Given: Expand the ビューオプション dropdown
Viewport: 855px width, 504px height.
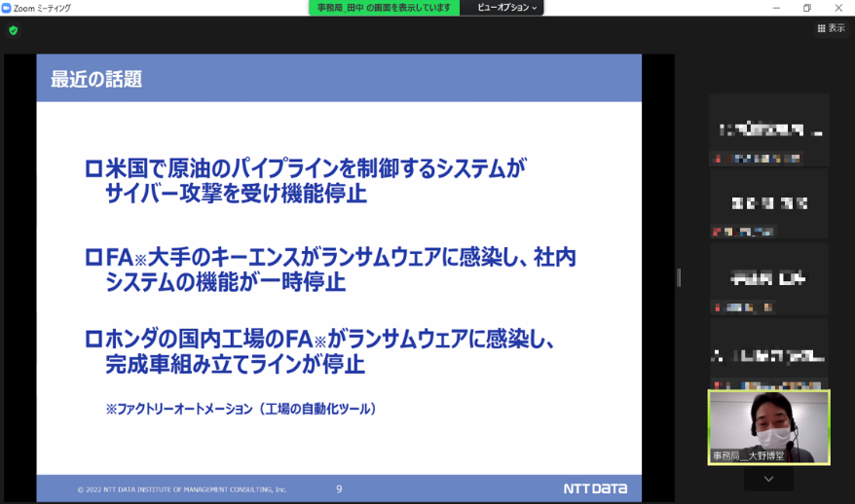Looking at the screenshot, I should (x=506, y=8).
